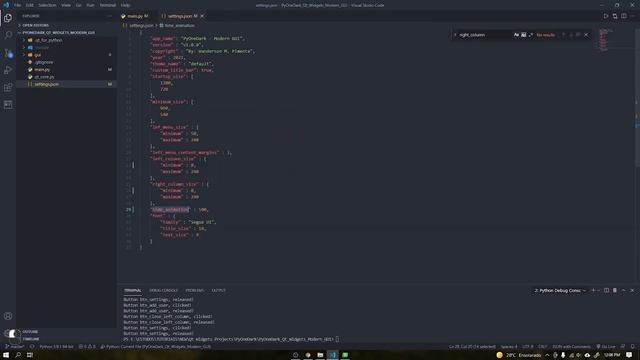Open qt_core.py in the explorer

44,77
